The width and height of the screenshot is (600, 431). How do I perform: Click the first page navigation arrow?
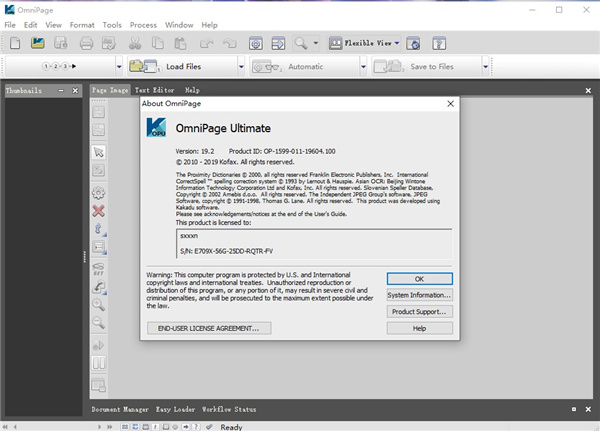[5, 426]
